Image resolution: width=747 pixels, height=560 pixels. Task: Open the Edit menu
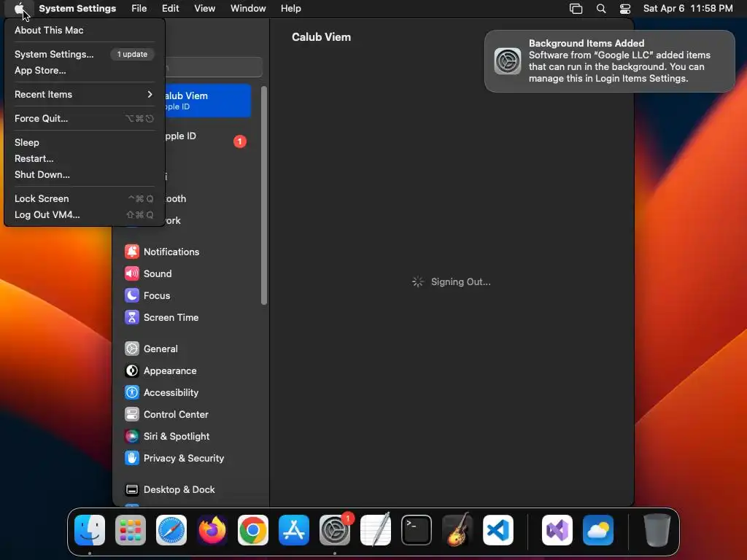(x=171, y=9)
